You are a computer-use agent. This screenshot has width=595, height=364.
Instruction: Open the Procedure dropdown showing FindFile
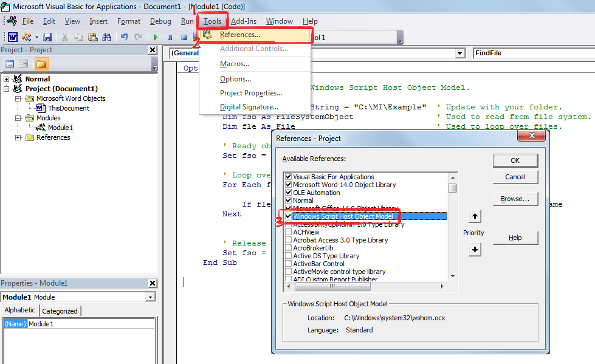[x=534, y=53]
